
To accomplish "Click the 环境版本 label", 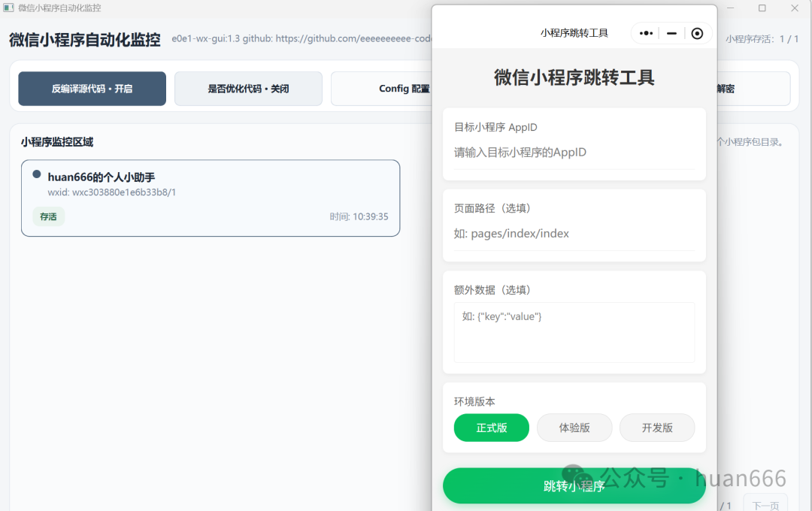I will point(474,401).
